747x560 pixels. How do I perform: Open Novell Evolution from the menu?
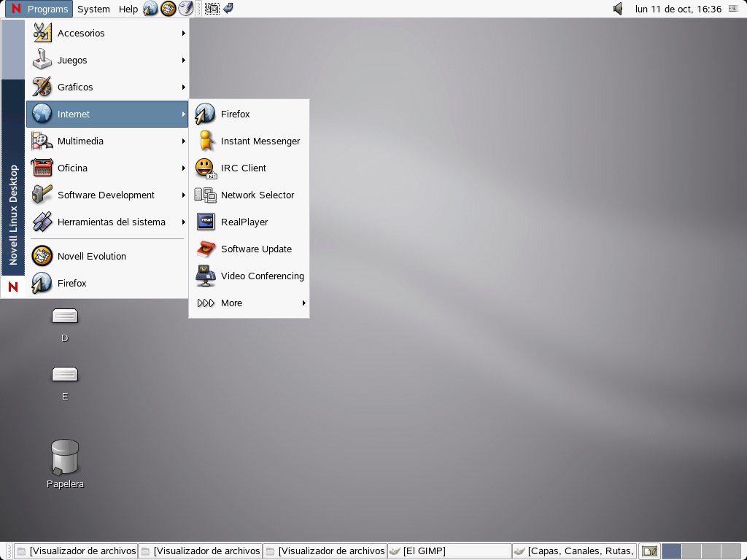tap(91, 256)
